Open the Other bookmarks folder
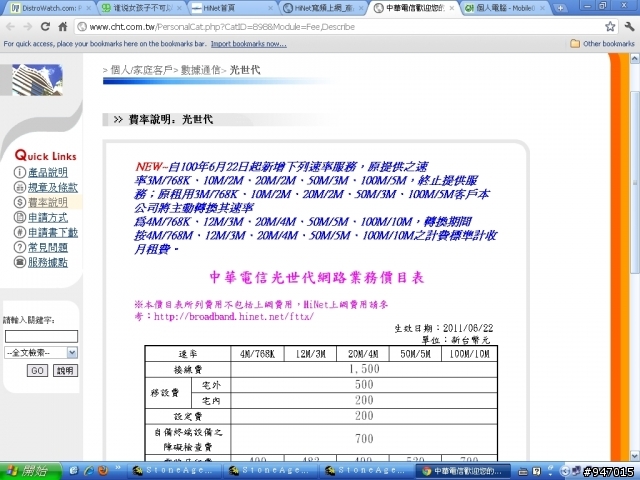640x480 pixels. pyautogui.click(x=602, y=44)
